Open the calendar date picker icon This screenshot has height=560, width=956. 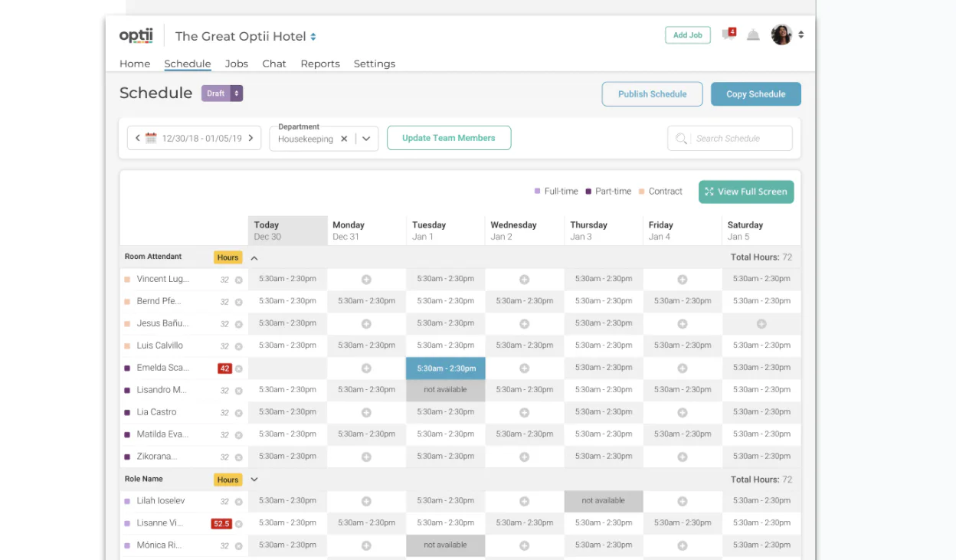point(151,139)
